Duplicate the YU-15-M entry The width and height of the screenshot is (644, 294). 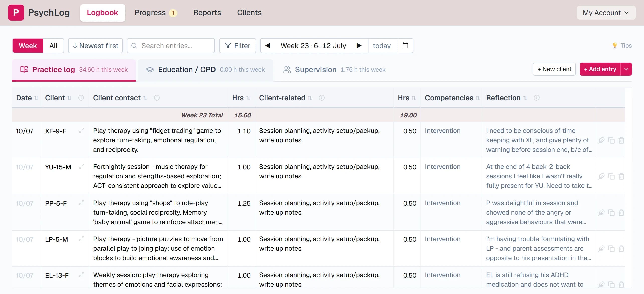click(x=611, y=176)
